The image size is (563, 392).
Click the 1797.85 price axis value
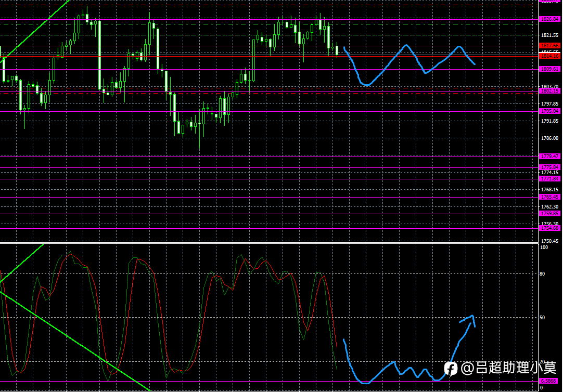pyautogui.click(x=549, y=104)
